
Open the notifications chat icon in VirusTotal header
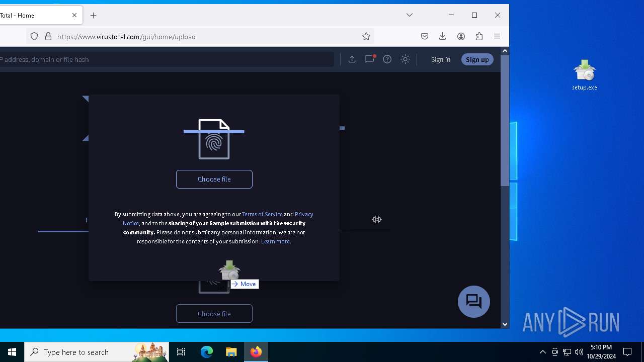(x=370, y=59)
